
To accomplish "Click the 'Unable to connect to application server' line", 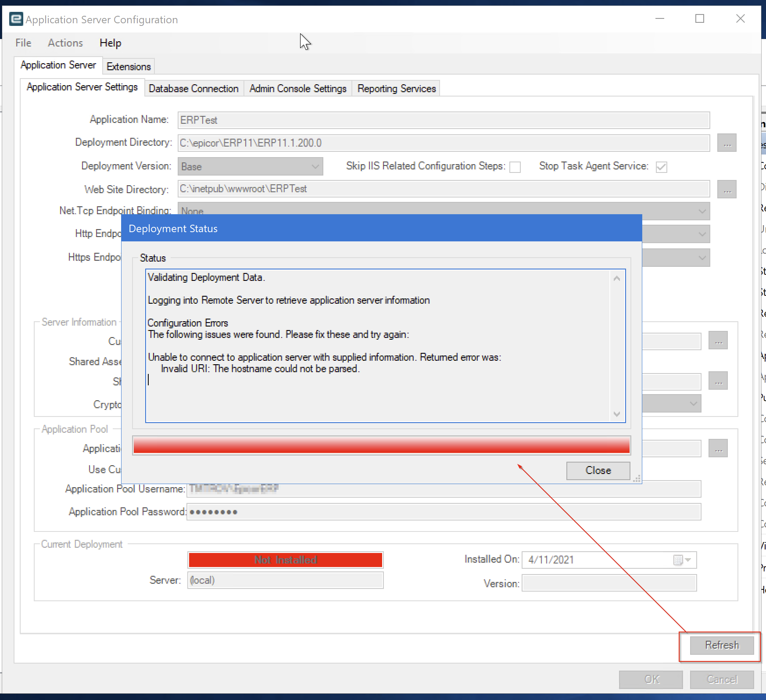I will pyautogui.click(x=324, y=357).
